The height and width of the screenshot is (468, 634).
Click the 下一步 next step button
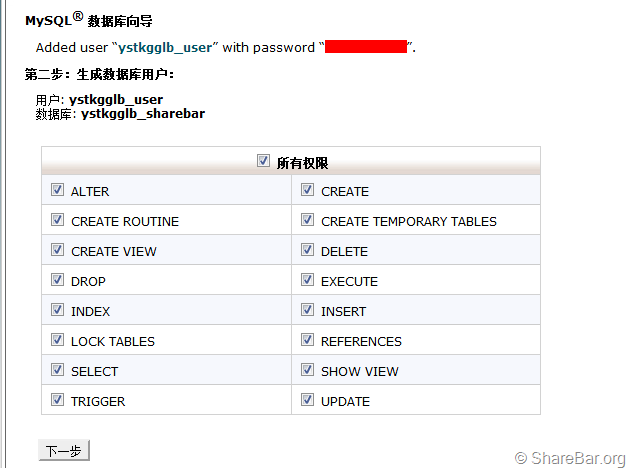[x=63, y=451]
